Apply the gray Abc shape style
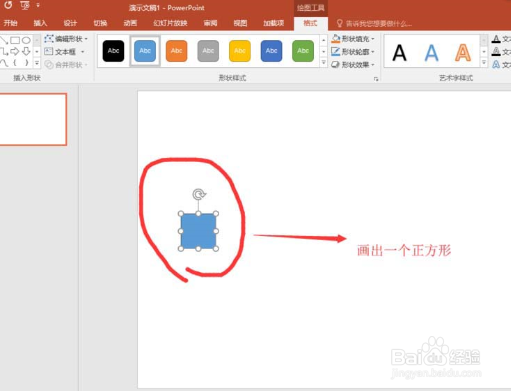This screenshot has height=391, width=511. pos(208,51)
